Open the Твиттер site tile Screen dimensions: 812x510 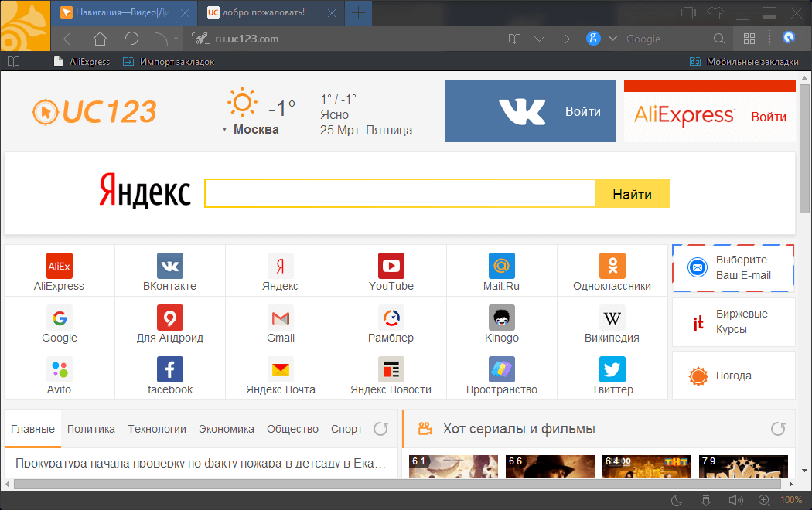[x=612, y=375]
